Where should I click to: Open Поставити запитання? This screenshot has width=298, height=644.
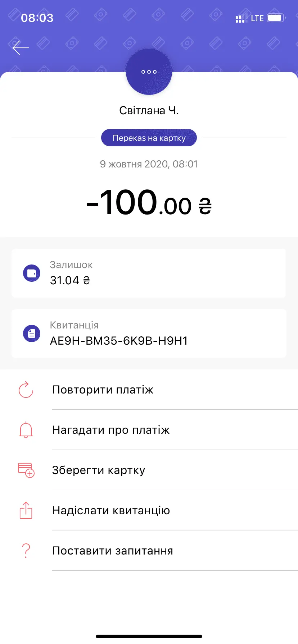[113, 551]
